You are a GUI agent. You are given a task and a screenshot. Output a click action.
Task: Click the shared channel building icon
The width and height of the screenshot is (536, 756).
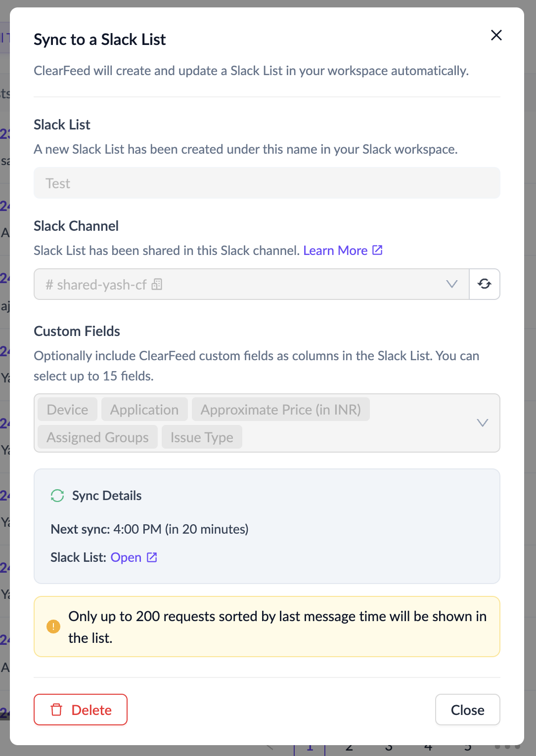(x=157, y=285)
